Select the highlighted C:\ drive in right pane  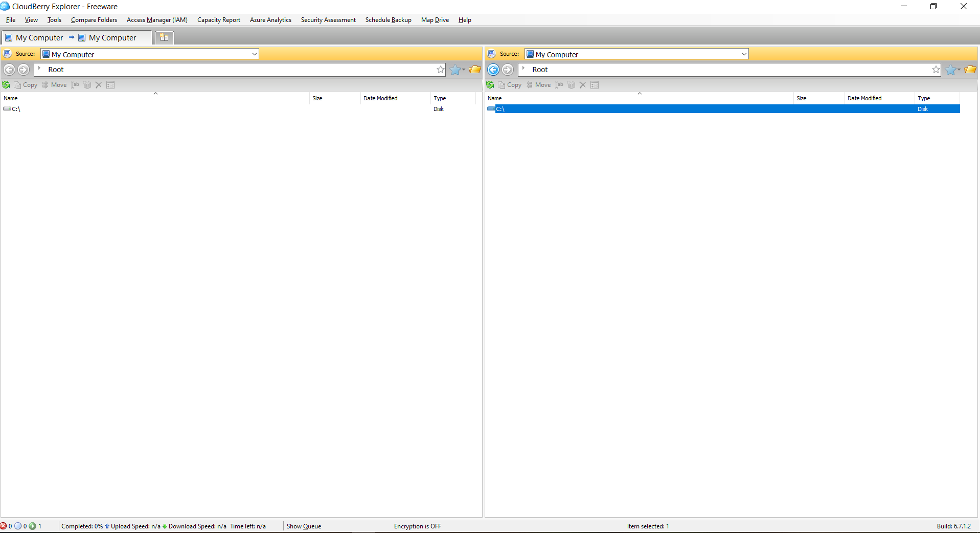click(723, 109)
